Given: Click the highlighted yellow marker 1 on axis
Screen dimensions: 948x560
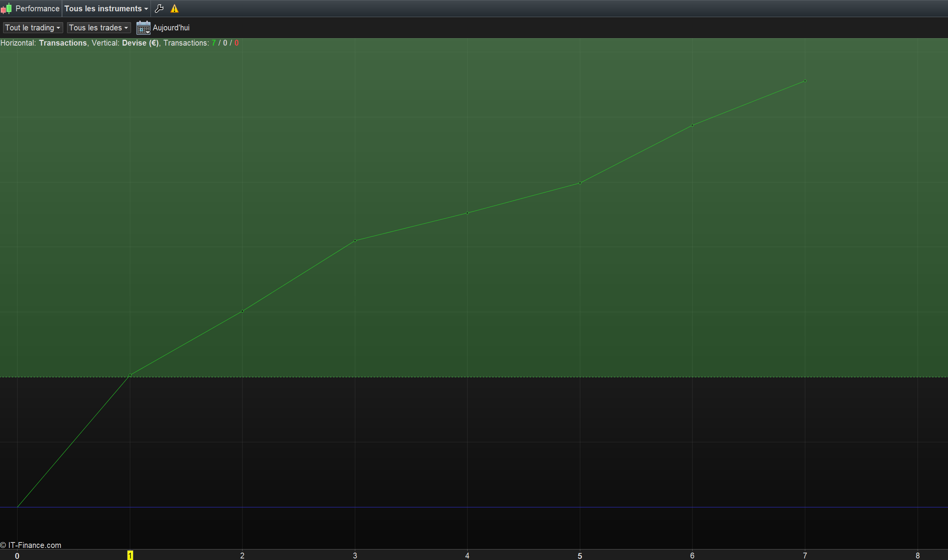Looking at the screenshot, I should point(130,555).
